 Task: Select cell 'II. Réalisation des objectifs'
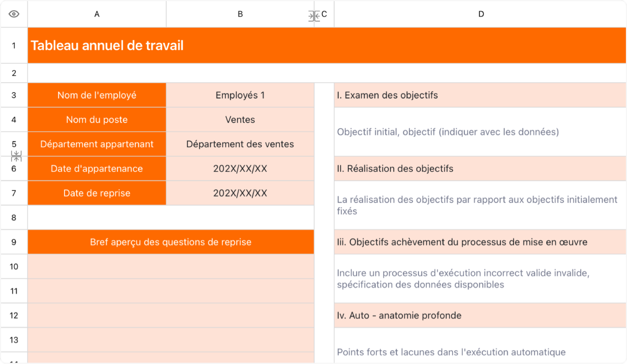[x=480, y=169]
